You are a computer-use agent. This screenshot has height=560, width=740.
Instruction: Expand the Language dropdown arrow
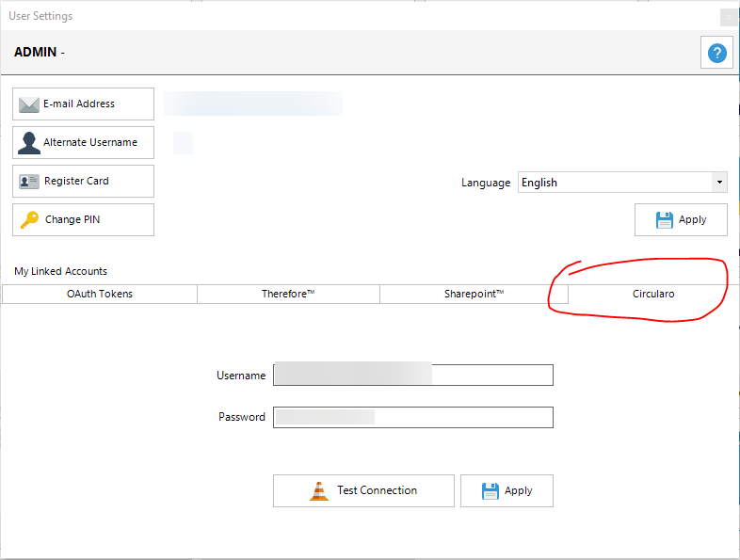[719, 183]
